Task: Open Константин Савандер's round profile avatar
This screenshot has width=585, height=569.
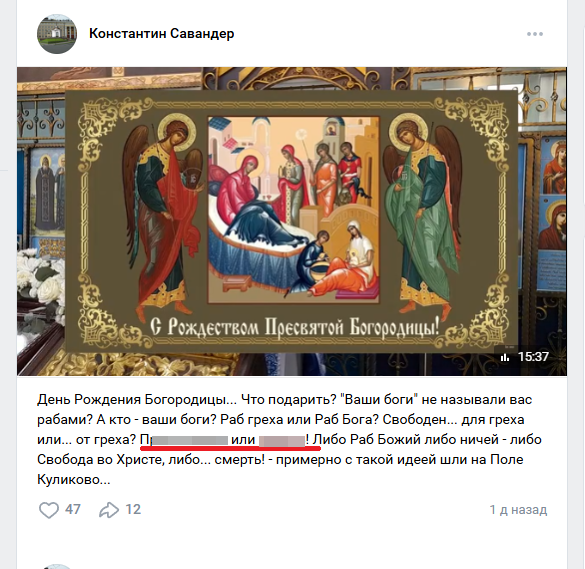Action: click(x=57, y=34)
